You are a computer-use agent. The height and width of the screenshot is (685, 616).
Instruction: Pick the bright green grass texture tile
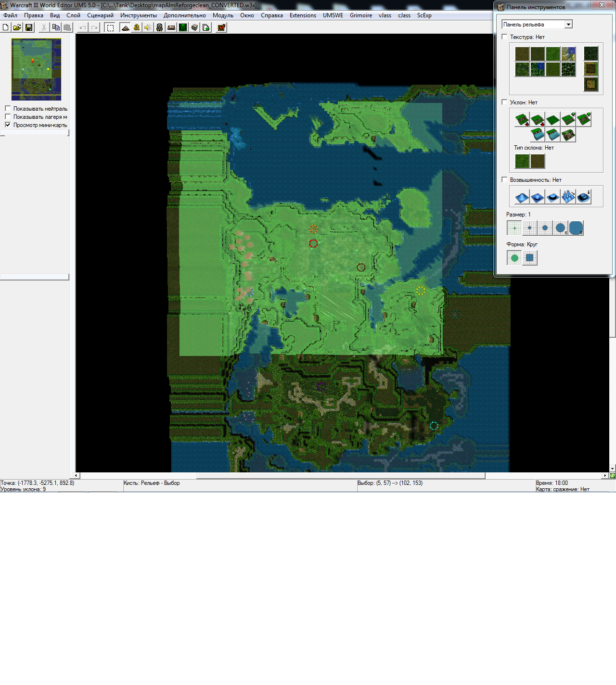[553, 54]
